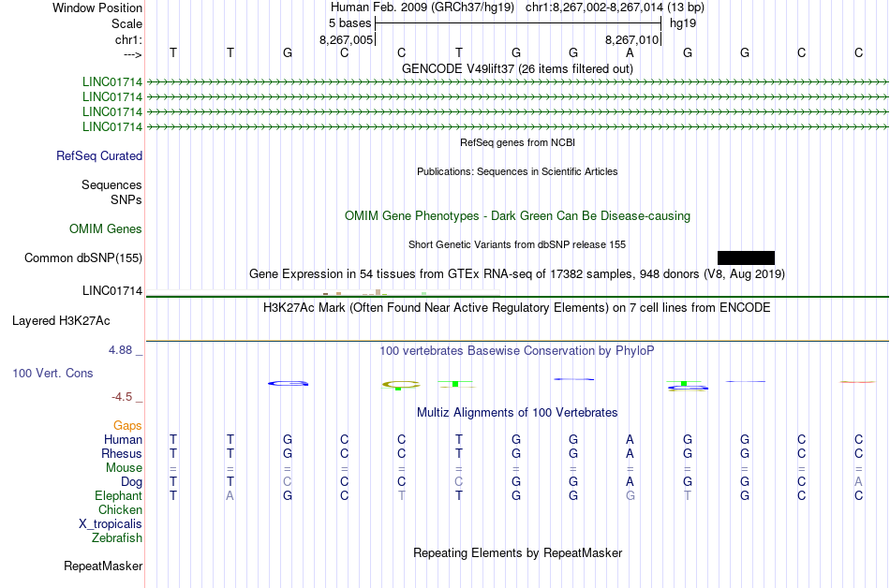Click the 'GENCODE V49lift37 (26 items filtered out)' title
The image size is (890, 588).
tap(517, 68)
